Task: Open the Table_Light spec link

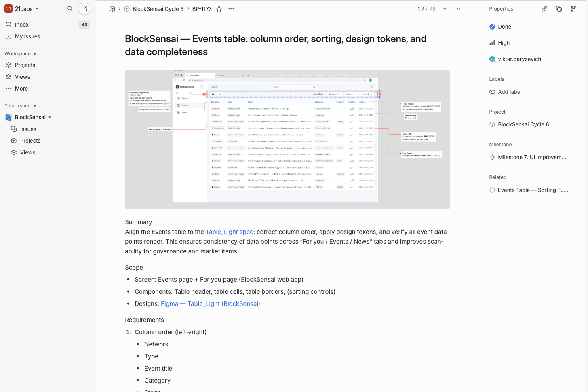Action: (230, 232)
